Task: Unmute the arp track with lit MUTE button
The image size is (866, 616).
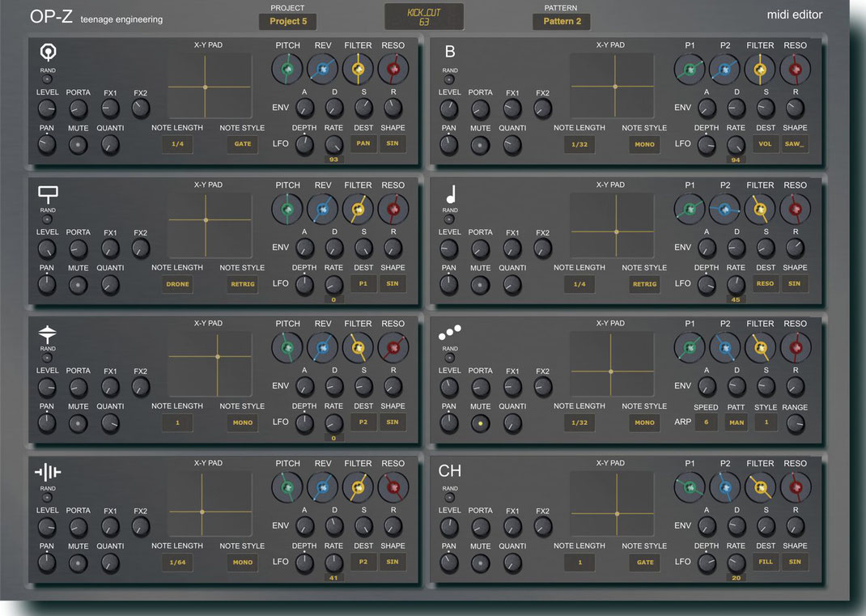Action: pos(481,423)
